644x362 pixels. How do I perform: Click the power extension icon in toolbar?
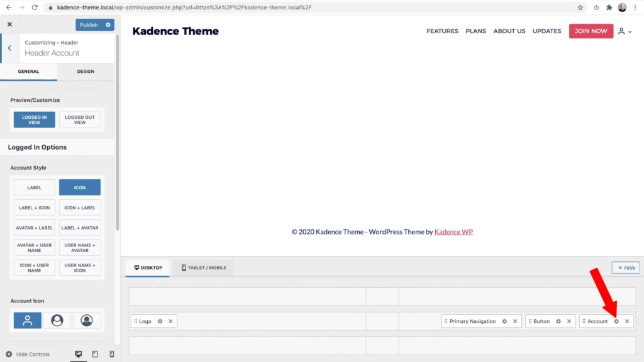pyautogui.click(x=596, y=8)
